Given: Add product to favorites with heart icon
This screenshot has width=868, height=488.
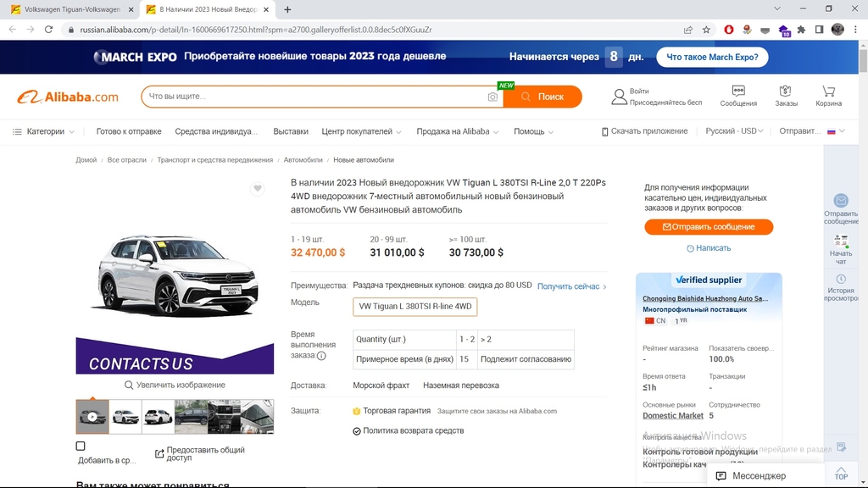Looking at the screenshot, I should tap(258, 189).
